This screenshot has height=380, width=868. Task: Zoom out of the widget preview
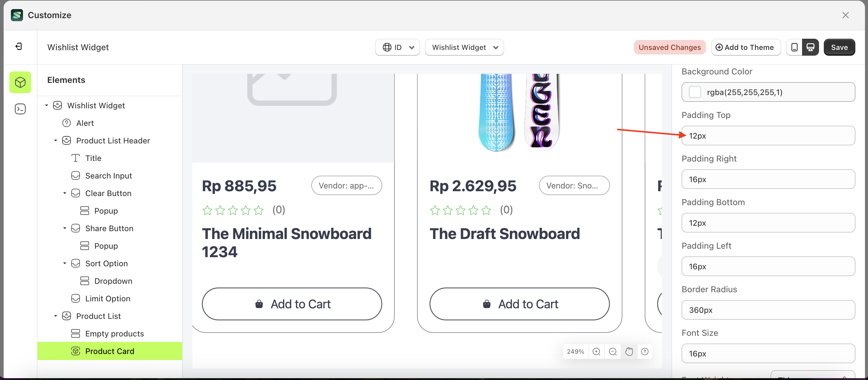click(x=612, y=351)
